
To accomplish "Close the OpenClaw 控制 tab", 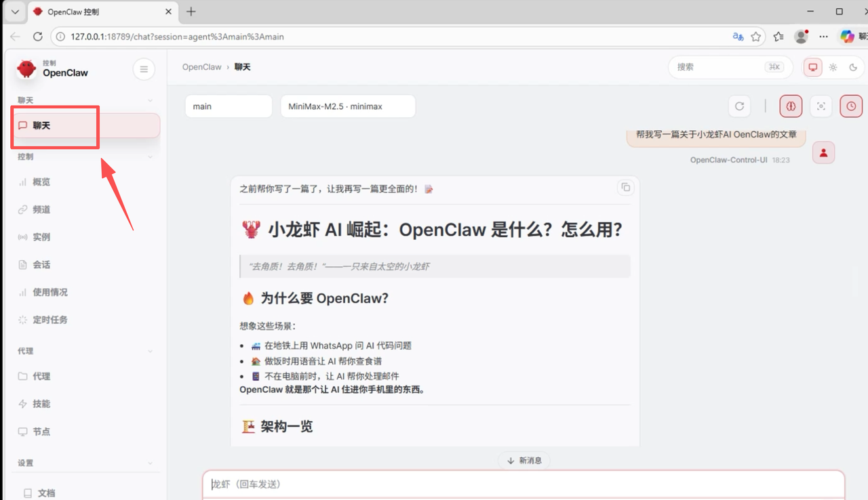I will coord(169,12).
